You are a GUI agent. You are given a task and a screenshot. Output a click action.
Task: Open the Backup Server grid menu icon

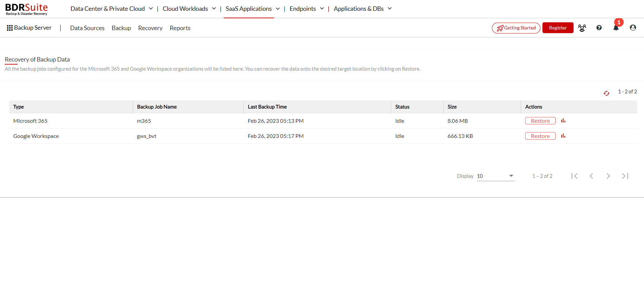pyautogui.click(x=10, y=28)
